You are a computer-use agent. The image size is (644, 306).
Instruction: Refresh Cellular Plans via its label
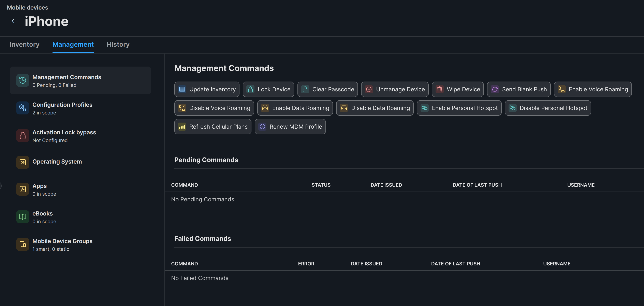(x=219, y=127)
